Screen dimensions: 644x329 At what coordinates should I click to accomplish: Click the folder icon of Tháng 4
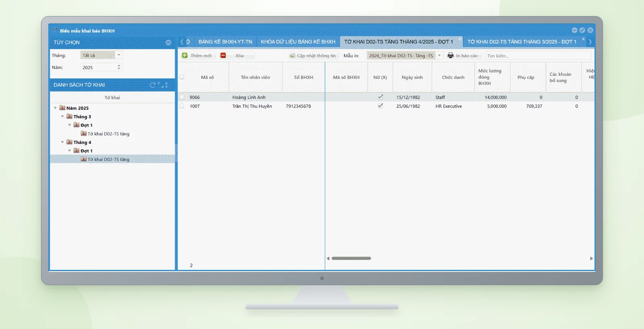(x=69, y=142)
